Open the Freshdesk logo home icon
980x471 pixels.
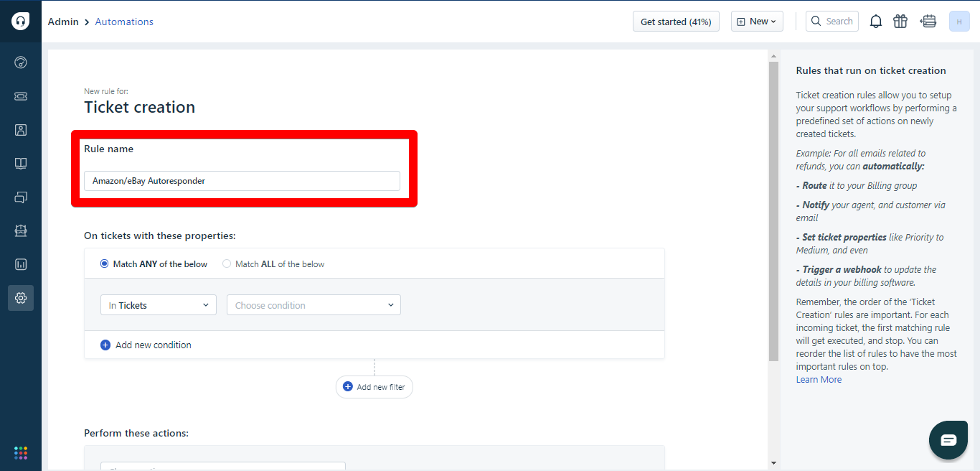click(x=21, y=21)
